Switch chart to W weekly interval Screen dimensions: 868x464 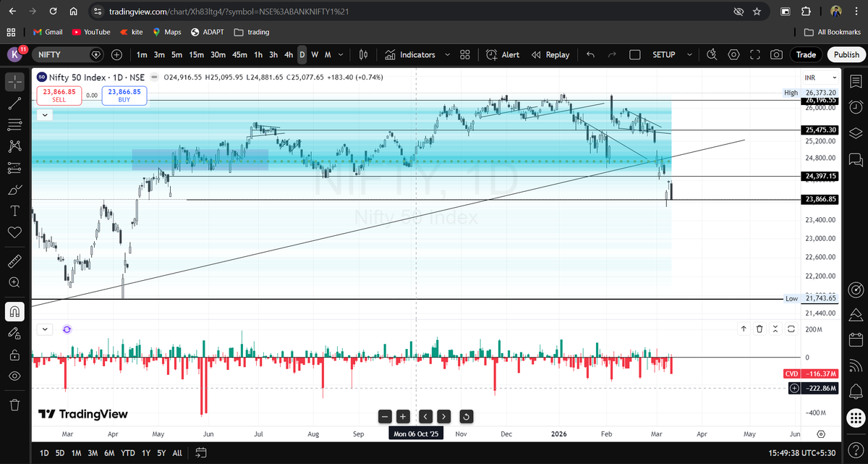click(x=315, y=54)
